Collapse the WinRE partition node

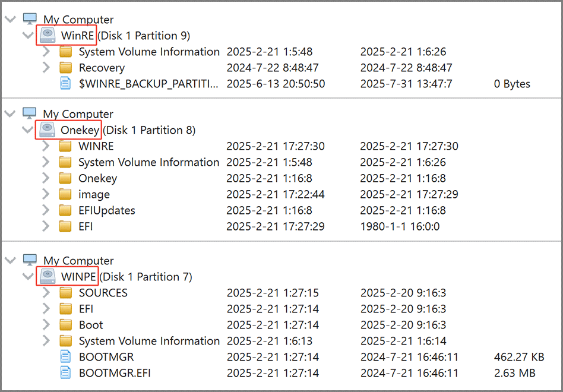tap(27, 36)
